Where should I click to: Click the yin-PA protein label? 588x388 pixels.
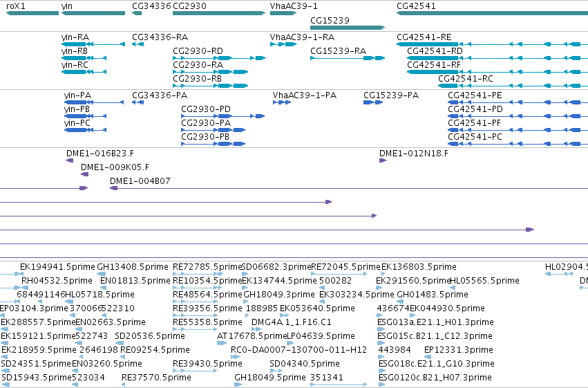pos(77,95)
